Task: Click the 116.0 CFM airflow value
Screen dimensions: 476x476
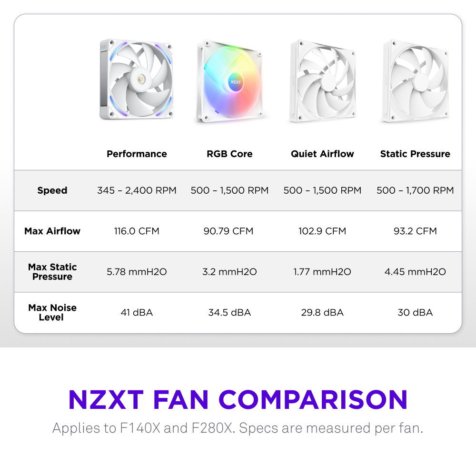Action: click(137, 231)
